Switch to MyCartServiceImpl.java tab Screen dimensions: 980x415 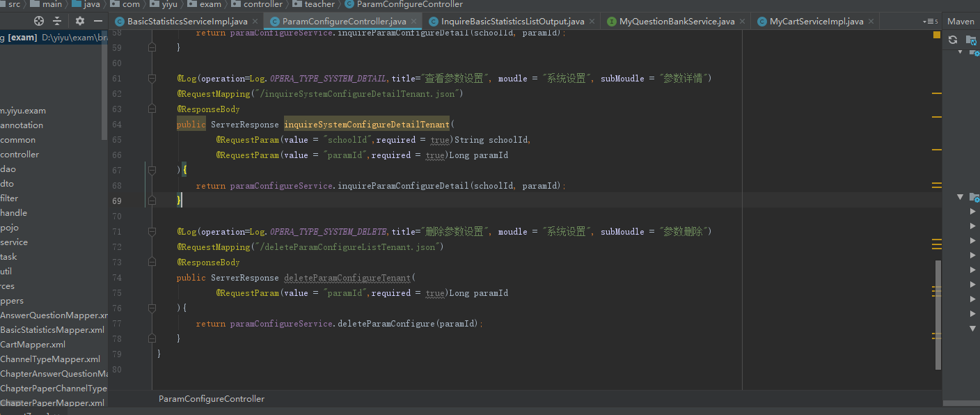click(x=816, y=22)
